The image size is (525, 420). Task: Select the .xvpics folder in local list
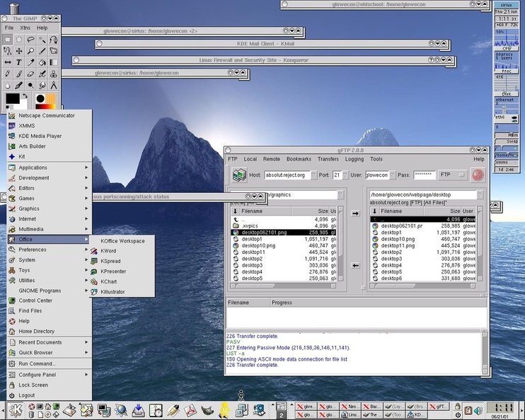point(284,226)
